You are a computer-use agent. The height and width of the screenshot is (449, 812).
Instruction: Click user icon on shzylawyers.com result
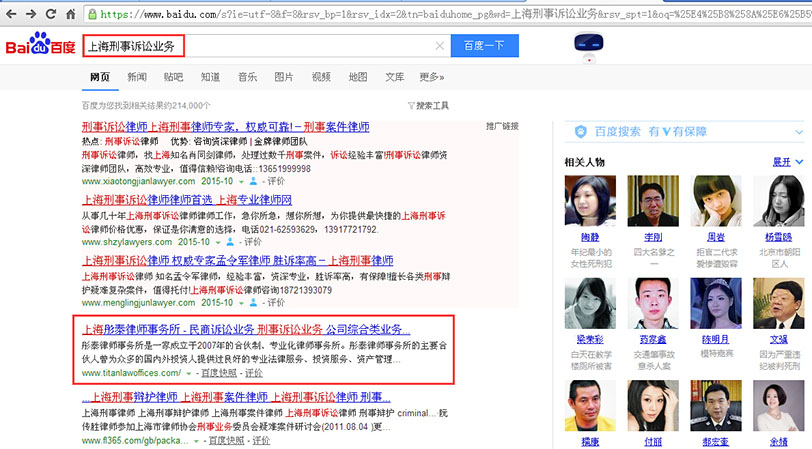(230, 242)
